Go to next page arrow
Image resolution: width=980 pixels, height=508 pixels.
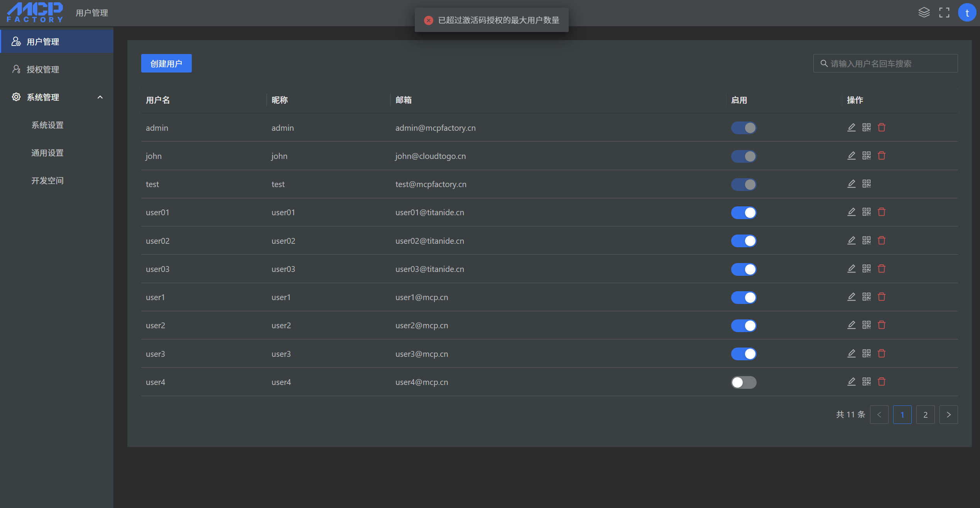(x=948, y=415)
